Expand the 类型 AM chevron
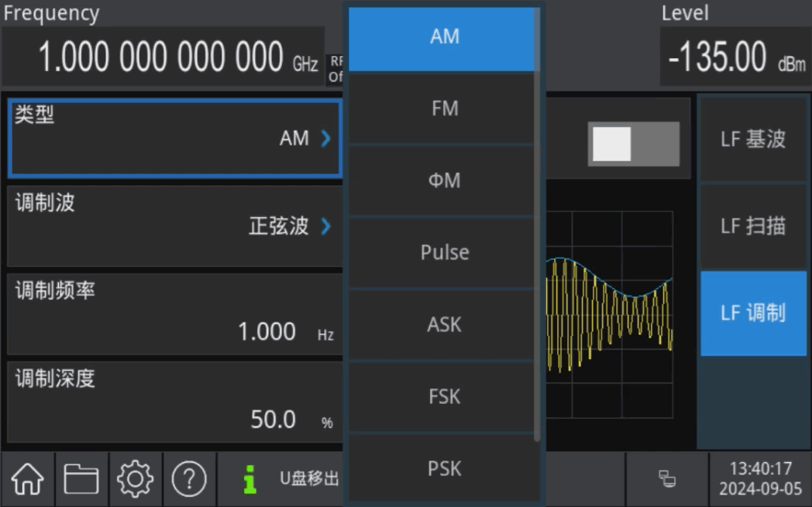The height and width of the screenshot is (507, 812). click(325, 138)
